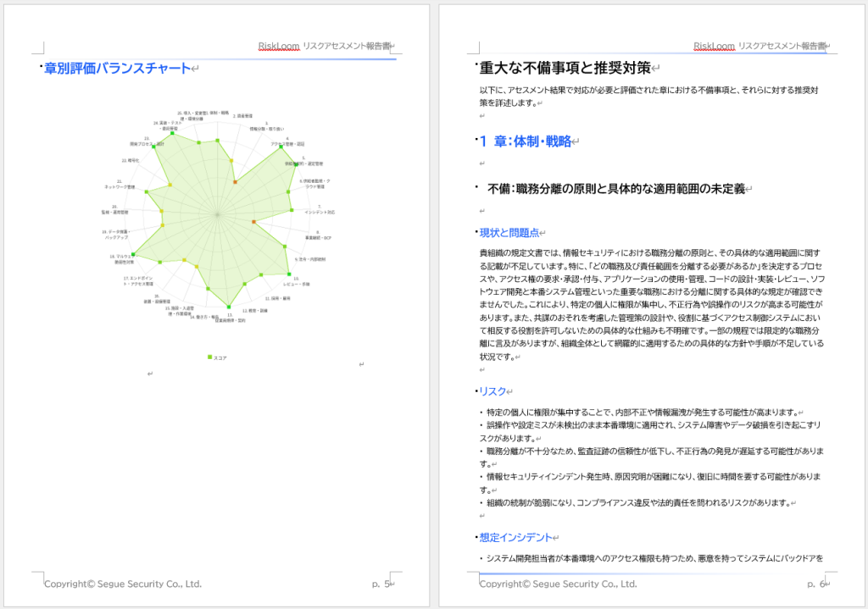Click RiskLoom header text on page 6

tap(714, 47)
